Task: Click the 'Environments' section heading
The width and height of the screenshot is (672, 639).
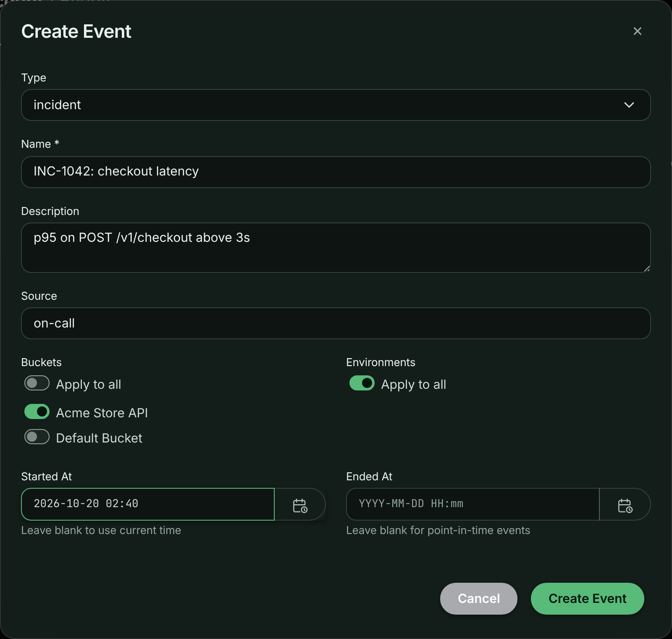Action: 381,362
